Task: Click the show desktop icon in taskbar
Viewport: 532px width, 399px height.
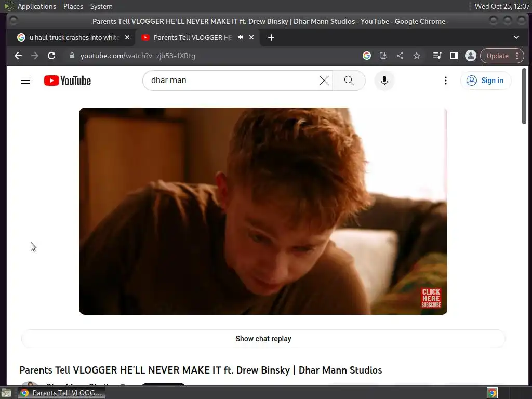Action: tap(6, 393)
